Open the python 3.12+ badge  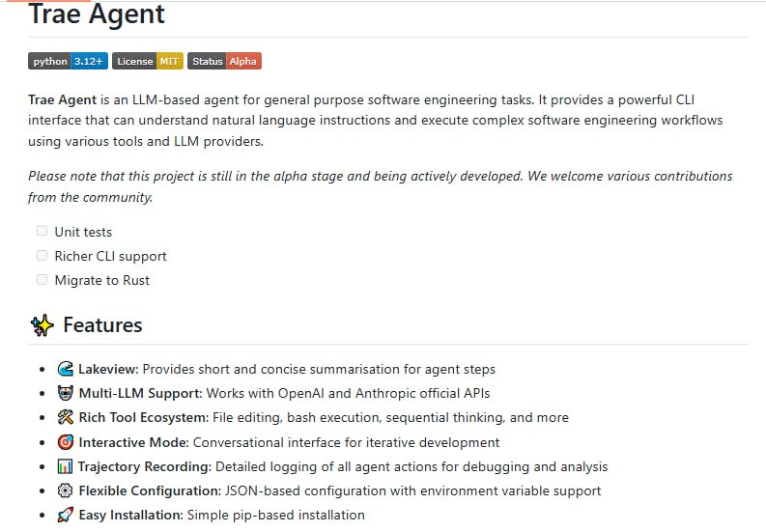coord(68,61)
